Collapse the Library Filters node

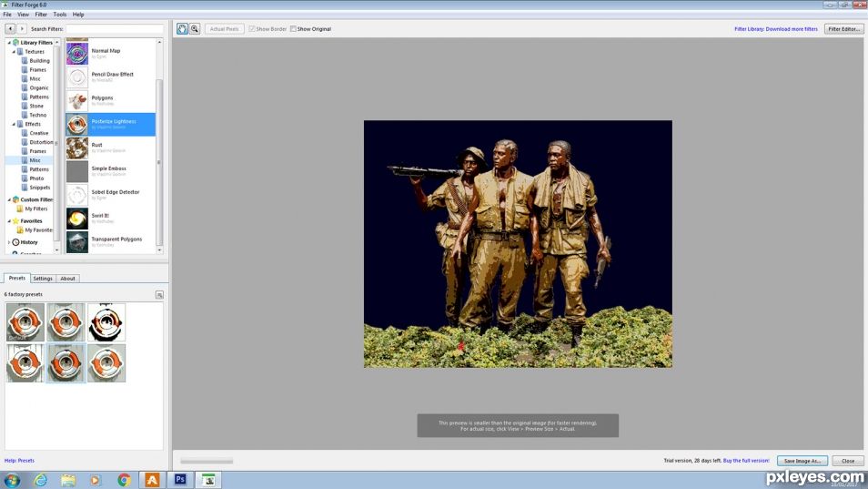click(x=9, y=43)
